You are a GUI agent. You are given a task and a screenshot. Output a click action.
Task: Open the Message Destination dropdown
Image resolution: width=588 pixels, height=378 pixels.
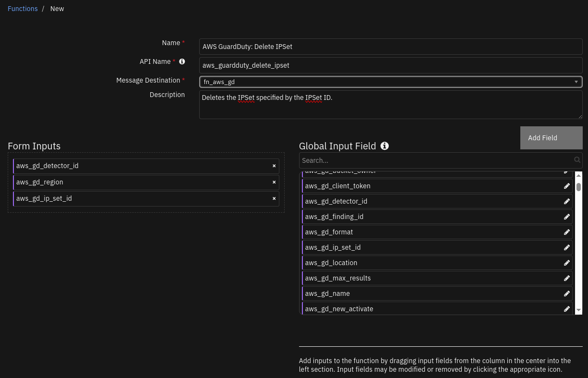(391, 82)
